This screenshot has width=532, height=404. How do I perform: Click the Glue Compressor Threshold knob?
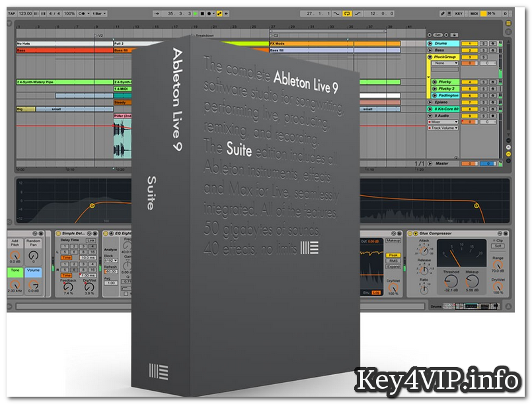click(451, 280)
